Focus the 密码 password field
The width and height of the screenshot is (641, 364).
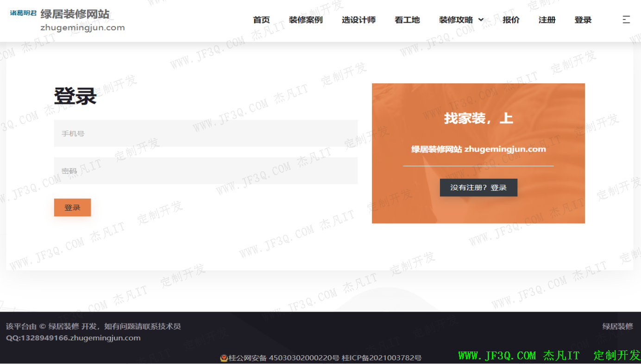(206, 171)
